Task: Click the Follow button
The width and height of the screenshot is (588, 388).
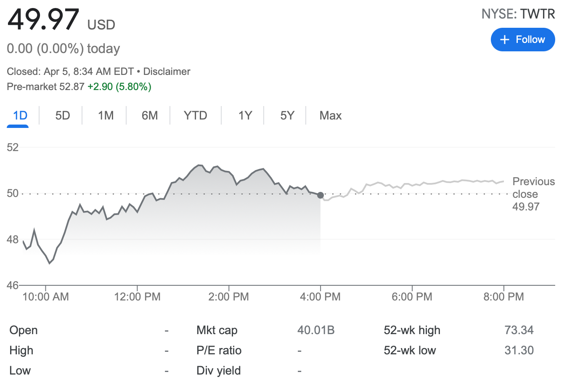Action: coord(523,40)
